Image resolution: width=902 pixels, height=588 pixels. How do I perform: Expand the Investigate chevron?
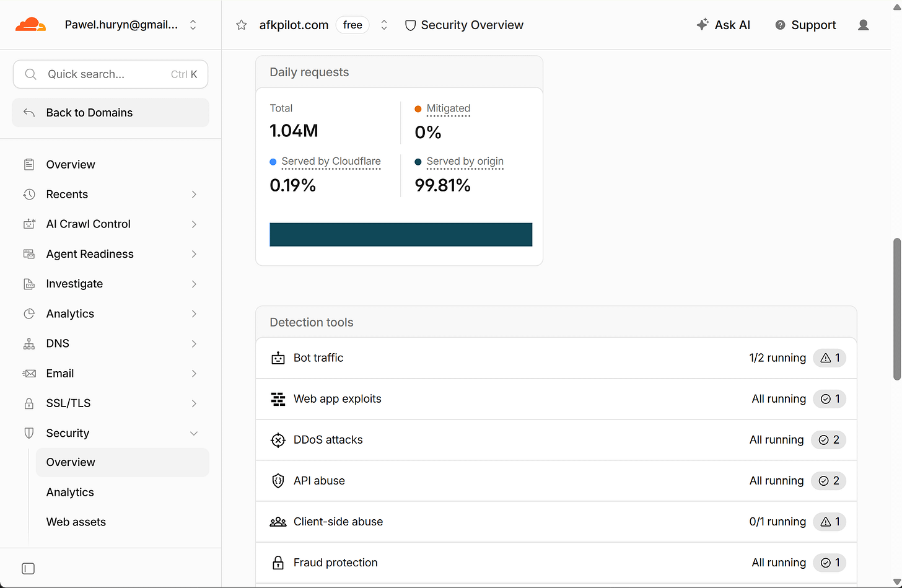click(x=194, y=284)
